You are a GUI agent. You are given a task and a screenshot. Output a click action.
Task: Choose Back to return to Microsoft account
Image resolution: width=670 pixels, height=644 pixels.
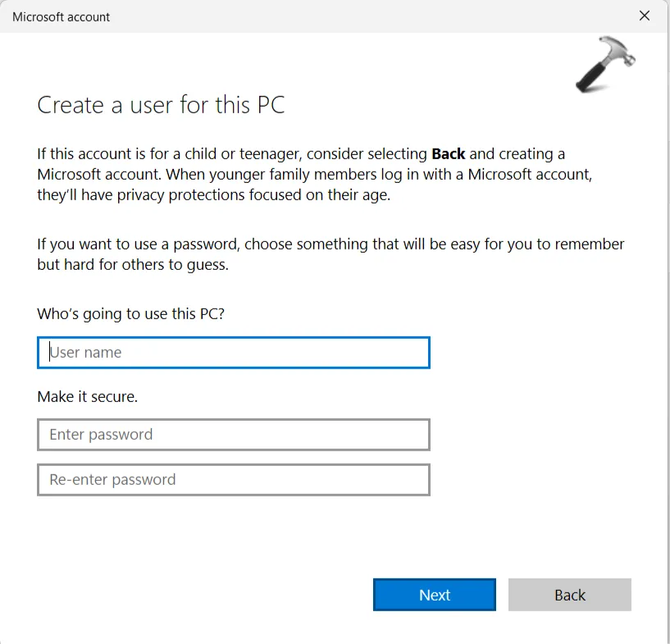[x=569, y=595]
